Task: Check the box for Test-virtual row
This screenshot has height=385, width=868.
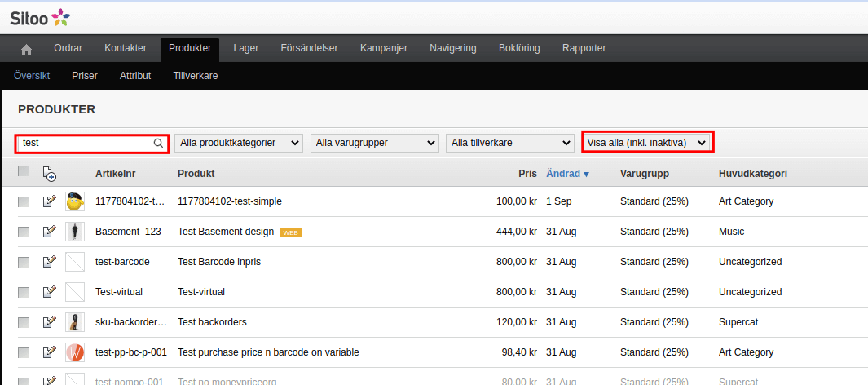Action: 24,292
